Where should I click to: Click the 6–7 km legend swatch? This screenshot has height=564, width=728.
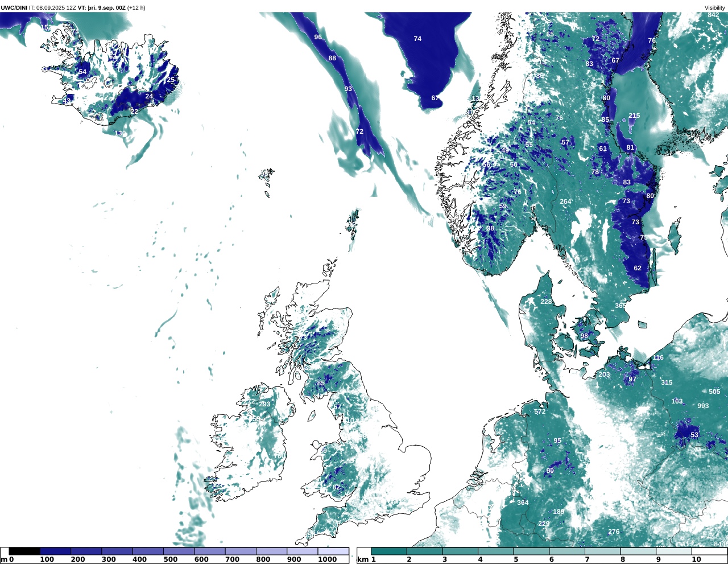[566, 551]
